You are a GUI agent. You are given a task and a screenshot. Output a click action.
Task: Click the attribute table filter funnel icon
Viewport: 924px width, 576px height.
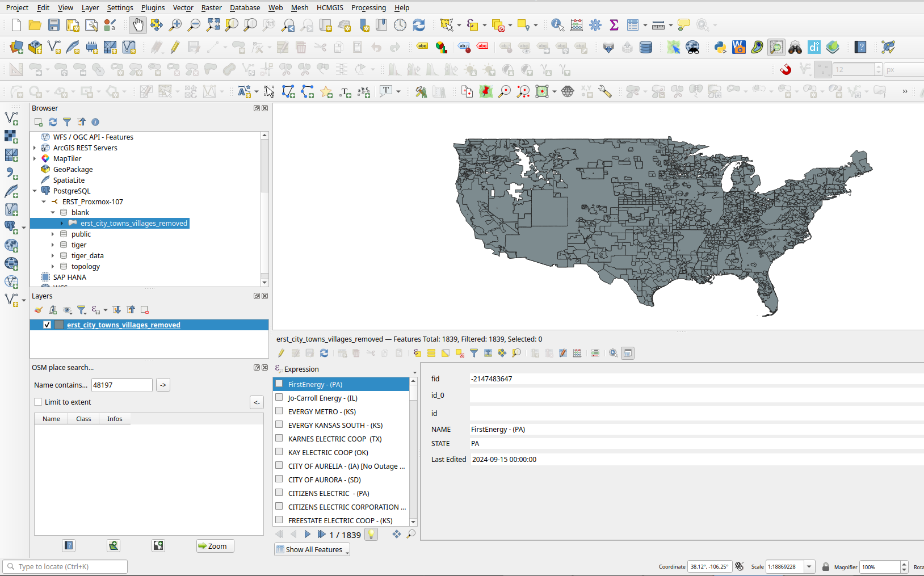474,353
